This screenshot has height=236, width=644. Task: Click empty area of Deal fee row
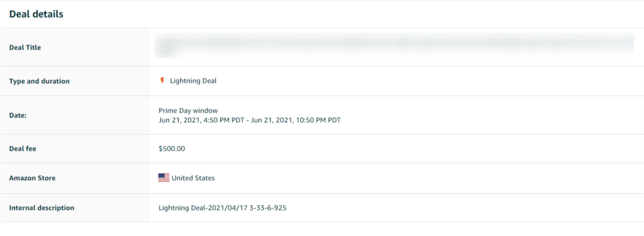[x=411, y=149]
